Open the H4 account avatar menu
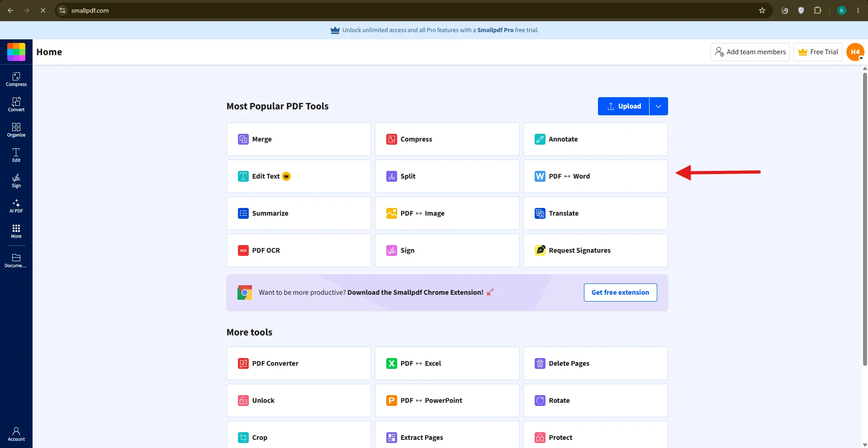868x448 pixels. pyautogui.click(x=855, y=52)
